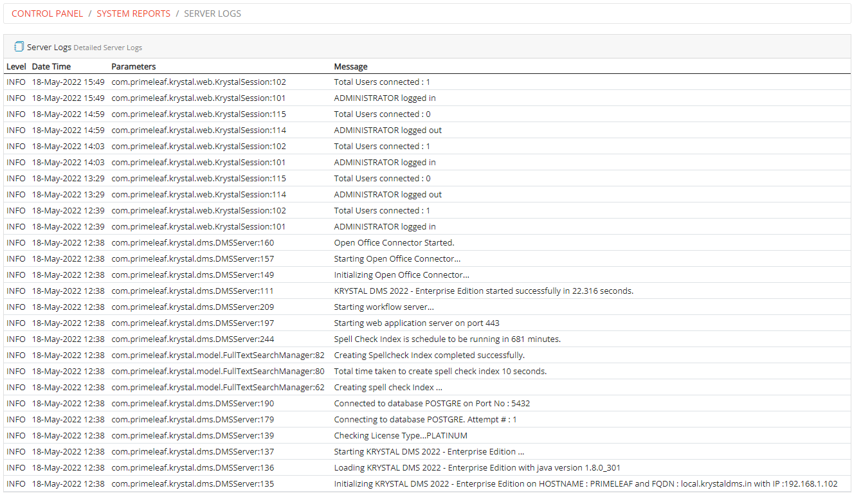Click the Detailed Server Logs subtitle text
Image resolution: width=852 pixels, height=504 pixels.
[x=107, y=48]
